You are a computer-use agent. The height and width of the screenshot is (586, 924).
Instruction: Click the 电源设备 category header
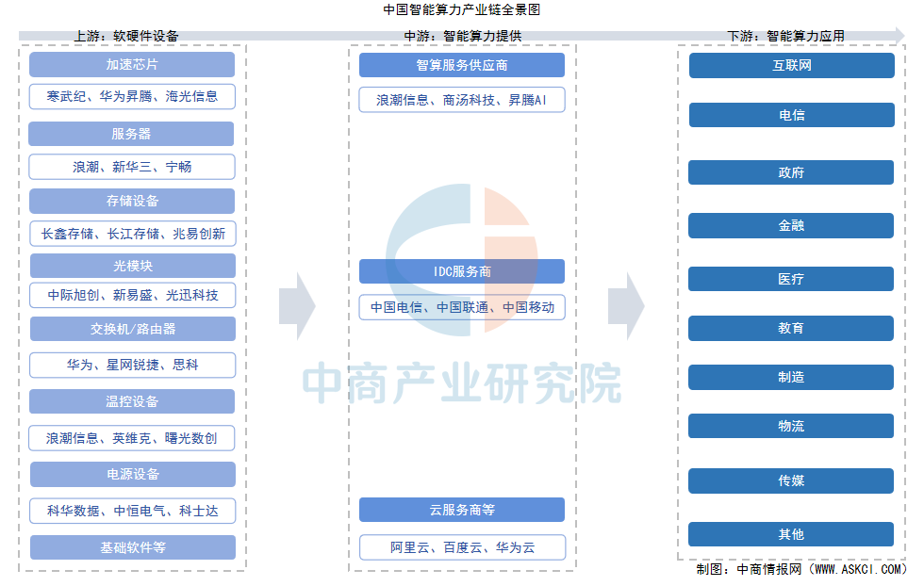133,474
